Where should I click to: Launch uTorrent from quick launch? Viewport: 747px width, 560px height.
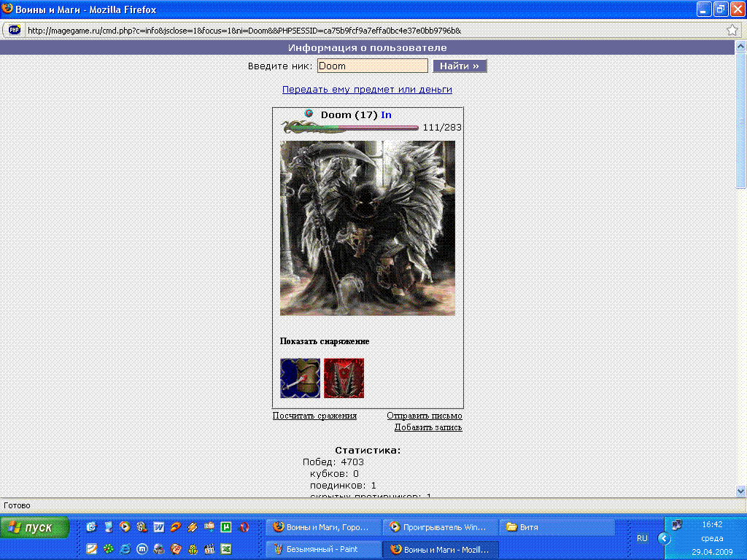coord(226,526)
